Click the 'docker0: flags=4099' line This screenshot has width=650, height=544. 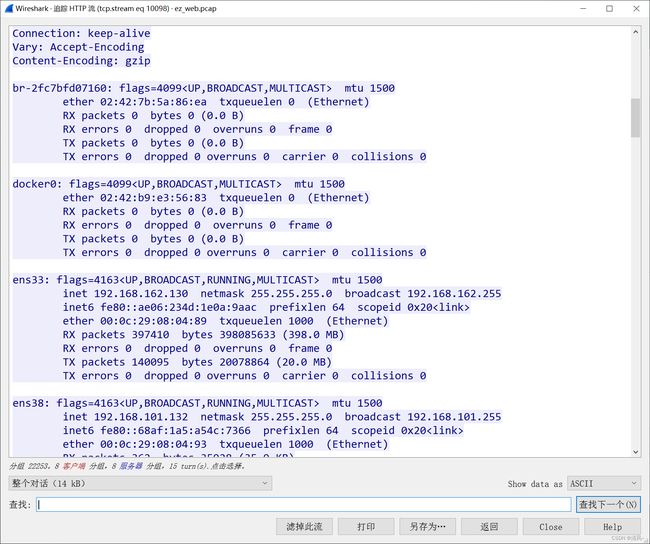[x=179, y=184]
